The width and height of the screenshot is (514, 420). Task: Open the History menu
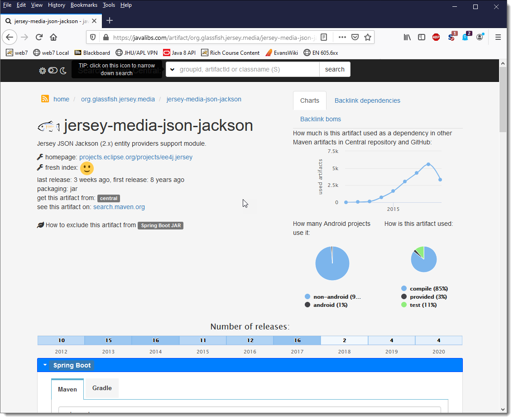[x=57, y=5]
